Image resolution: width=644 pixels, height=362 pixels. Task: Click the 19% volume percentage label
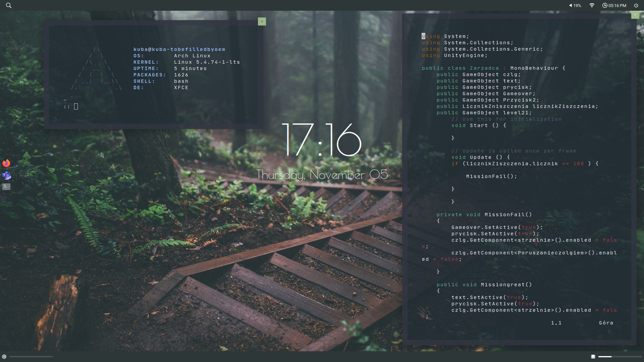point(577,5)
